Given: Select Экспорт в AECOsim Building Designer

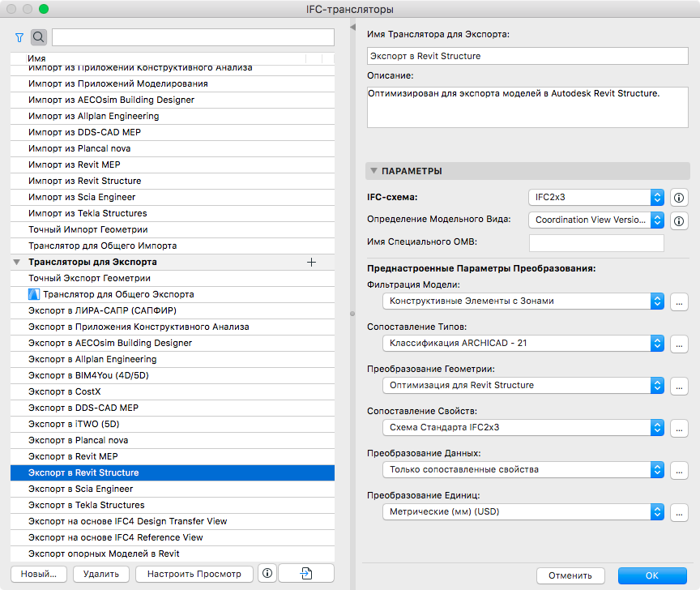Looking at the screenshot, I should pos(173,343).
